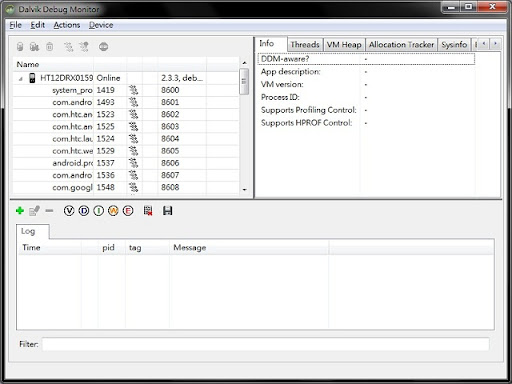512x384 pixels.
Task: Click the clear log icon
Action: pos(148,211)
